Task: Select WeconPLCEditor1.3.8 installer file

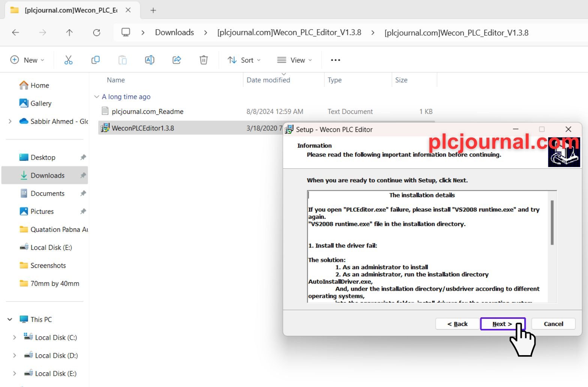Action: 142,128
